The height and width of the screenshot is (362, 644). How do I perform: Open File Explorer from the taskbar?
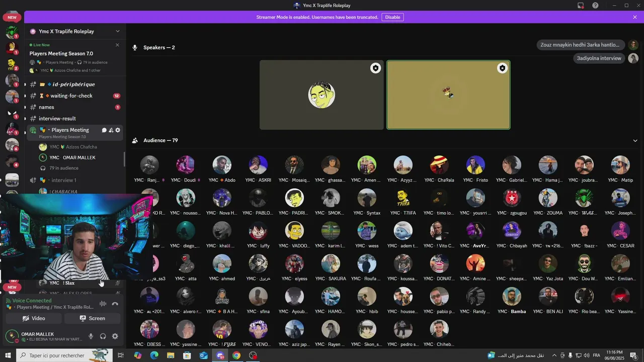[171, 355]
